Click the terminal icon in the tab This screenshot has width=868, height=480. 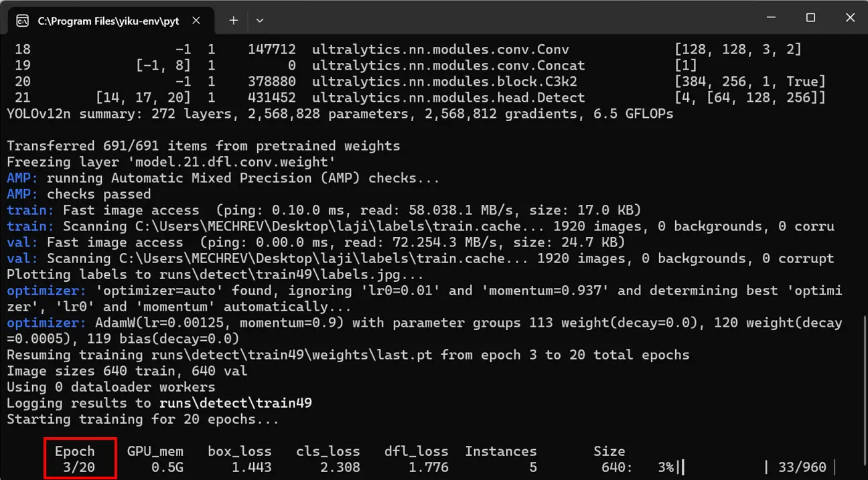click(x=22, y=21)
